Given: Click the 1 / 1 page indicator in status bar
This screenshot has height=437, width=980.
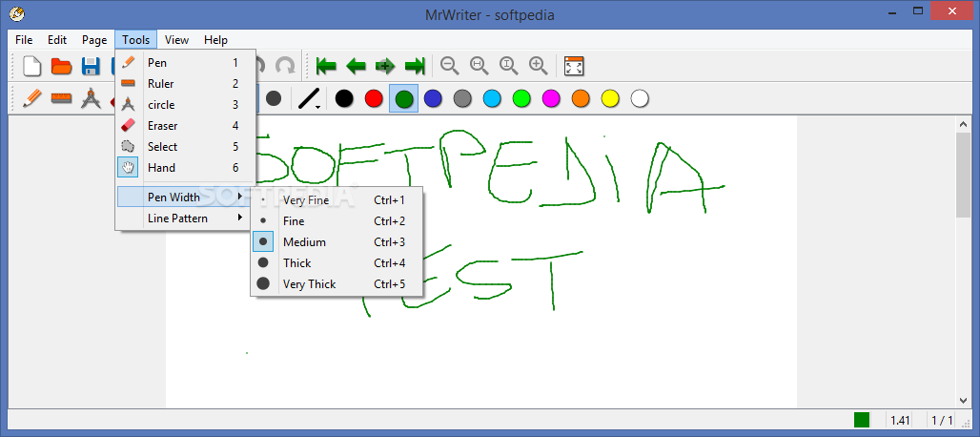Looking at the screenshot, I should [942, 420].
